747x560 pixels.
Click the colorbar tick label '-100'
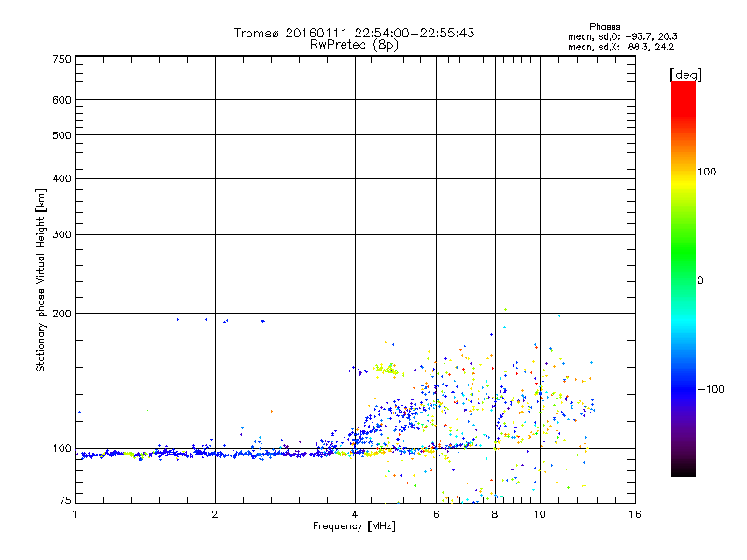click(711, 389)
